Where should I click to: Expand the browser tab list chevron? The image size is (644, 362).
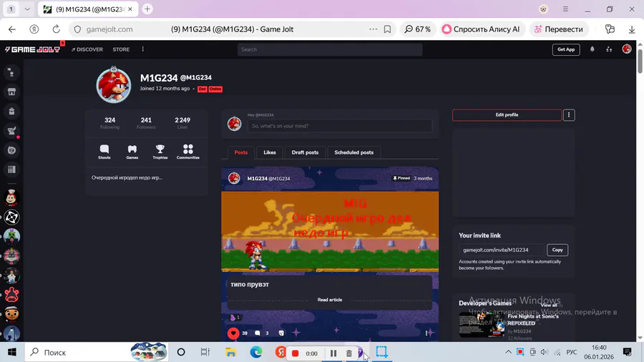tap(27, 9)
